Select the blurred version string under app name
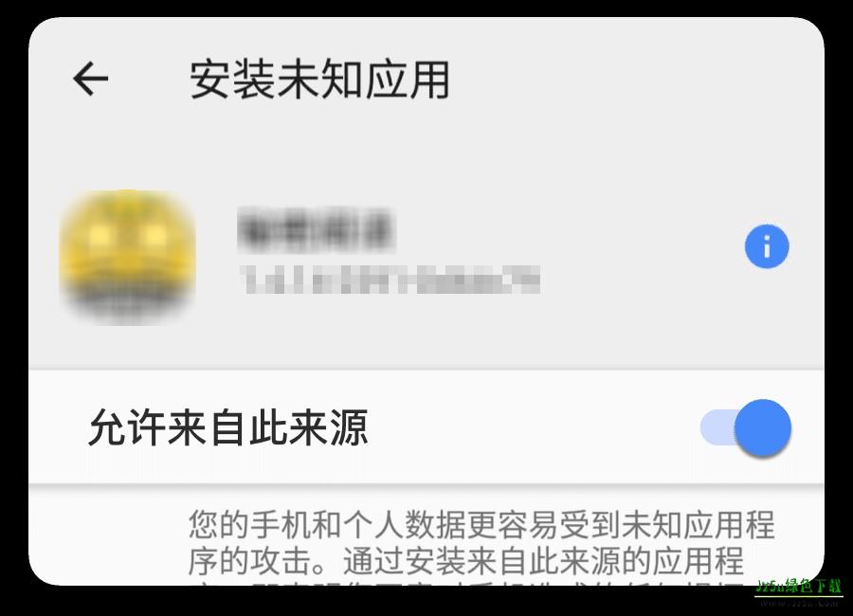 tap(390, 280)
